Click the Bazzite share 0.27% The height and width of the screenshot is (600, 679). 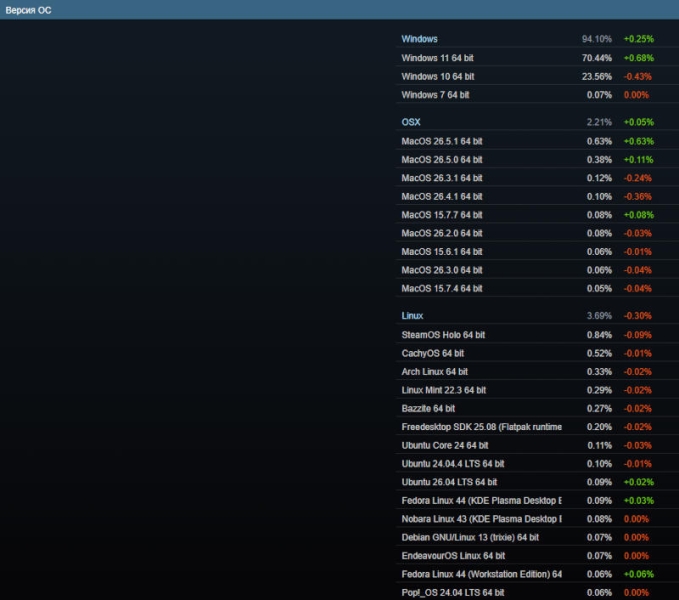(599, 408)
